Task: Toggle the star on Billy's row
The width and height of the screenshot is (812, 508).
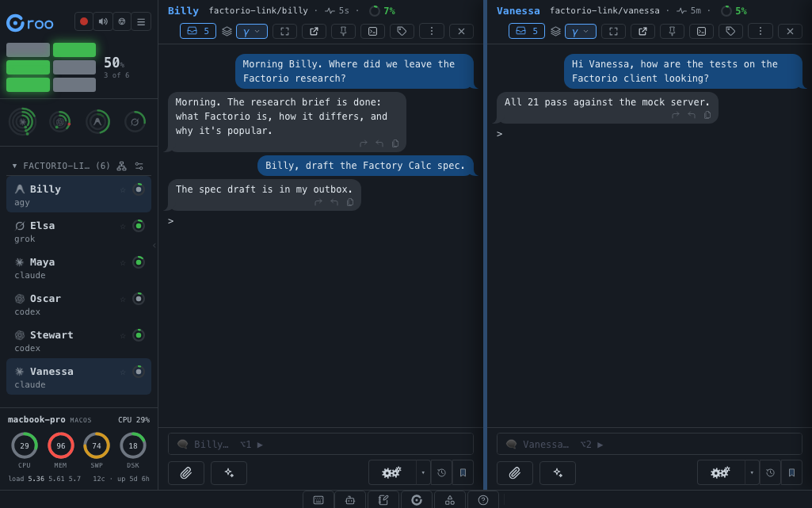Action: tap(123, 189)
